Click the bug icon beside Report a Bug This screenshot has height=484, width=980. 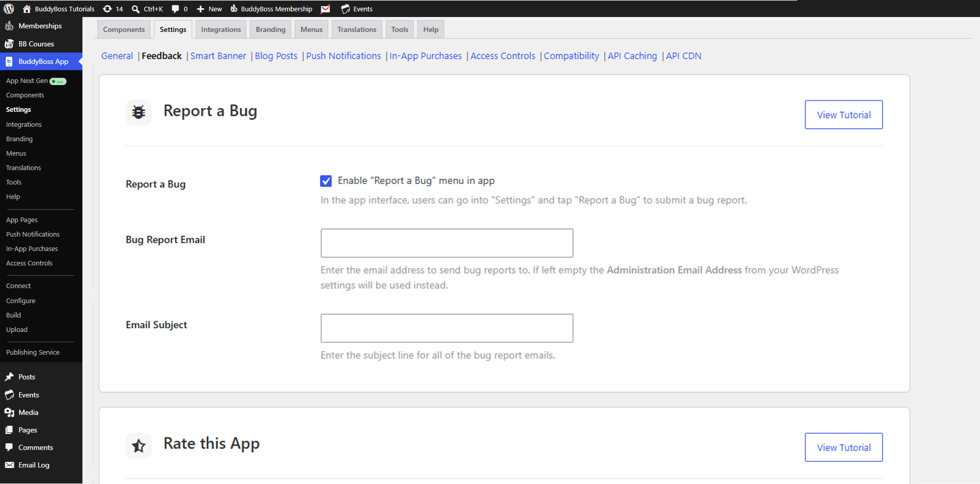click(x=139, y=112)
